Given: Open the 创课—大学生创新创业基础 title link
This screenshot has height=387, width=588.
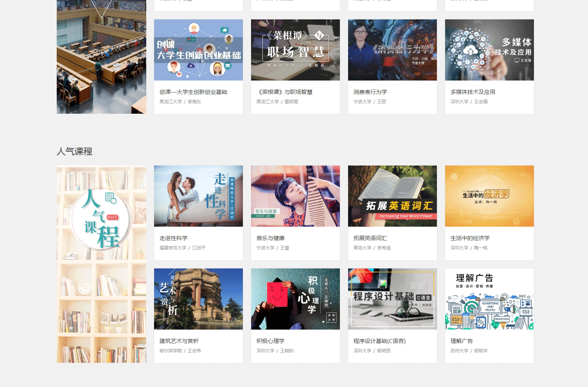Looking at the screenshot, I should click(x=193, y=92).
